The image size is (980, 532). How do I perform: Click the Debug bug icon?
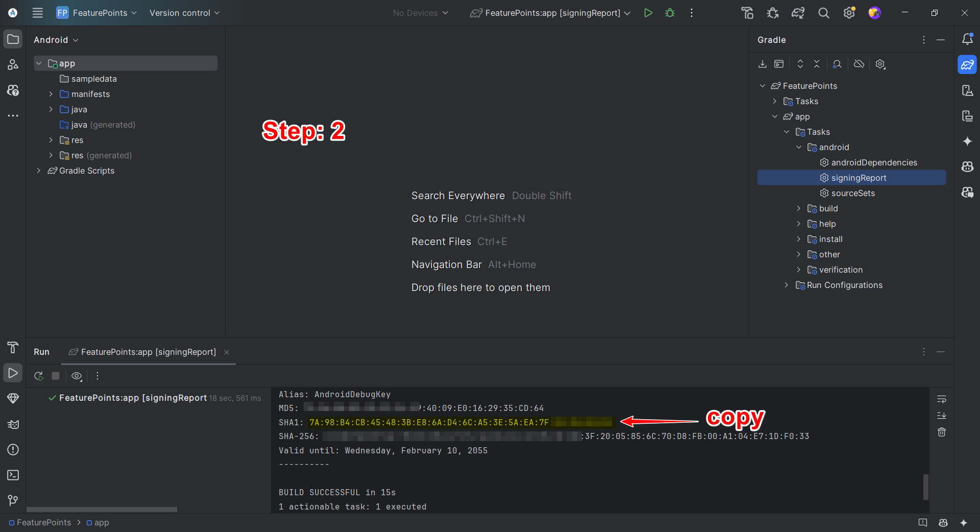coord(670,13)
